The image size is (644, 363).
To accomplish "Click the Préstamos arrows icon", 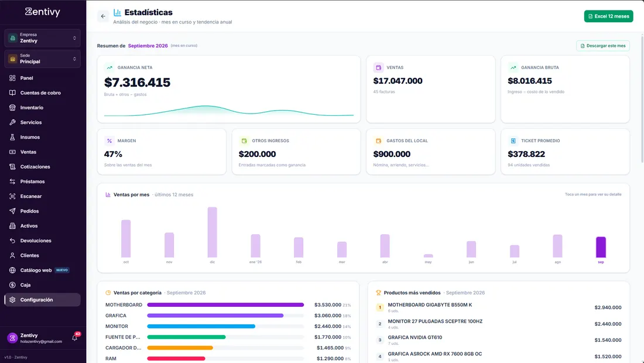I will pos(12,181).
